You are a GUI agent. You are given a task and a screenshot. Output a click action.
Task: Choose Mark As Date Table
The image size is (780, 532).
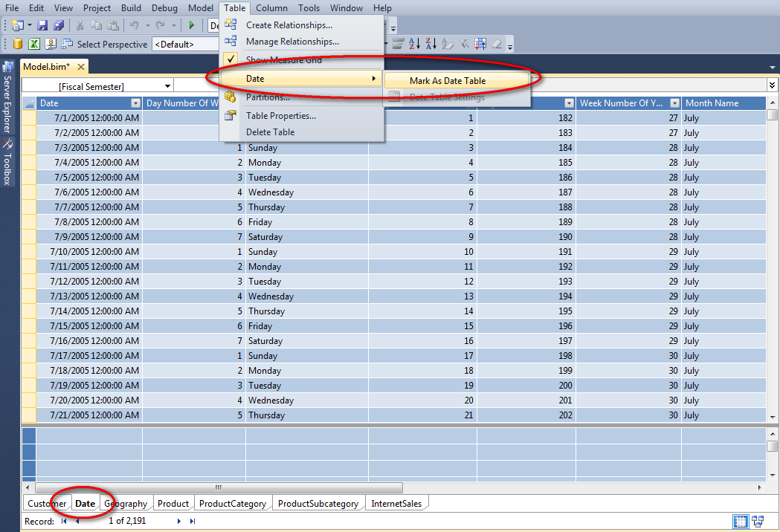tap(456, 80)
